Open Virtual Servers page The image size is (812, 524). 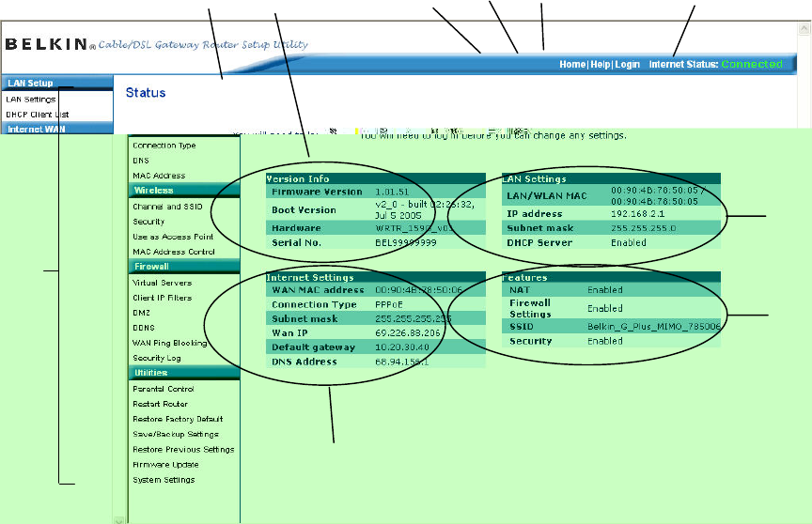(162, 283)
